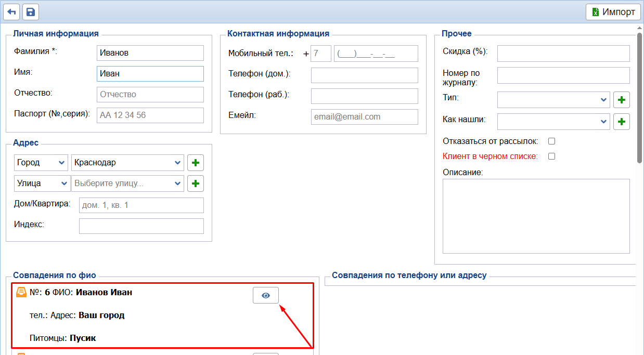Add new street with green plus
This screenshot has width=644, height=355.
[196, 183]
